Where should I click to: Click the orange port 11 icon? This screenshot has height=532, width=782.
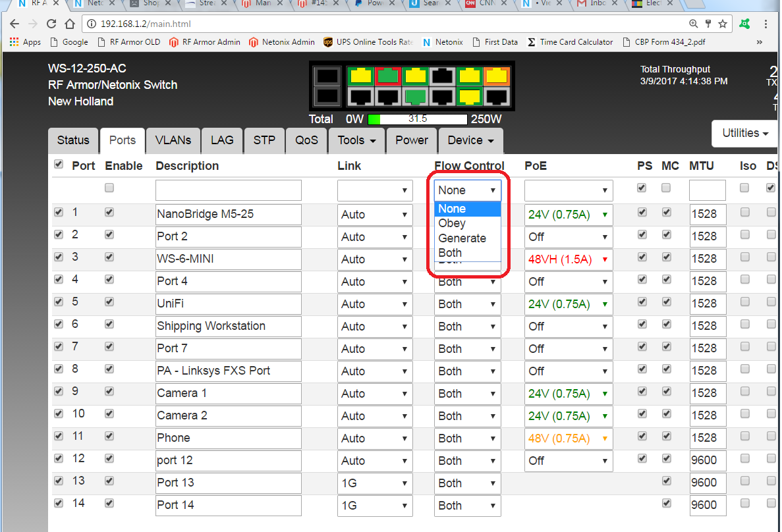tap(495, 76)
